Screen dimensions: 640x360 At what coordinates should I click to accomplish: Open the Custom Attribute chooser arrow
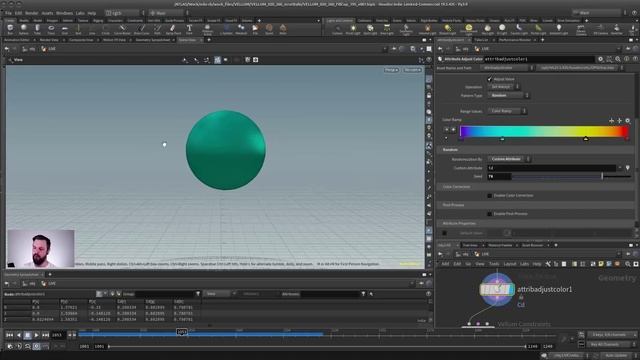(x=620, y=168)
